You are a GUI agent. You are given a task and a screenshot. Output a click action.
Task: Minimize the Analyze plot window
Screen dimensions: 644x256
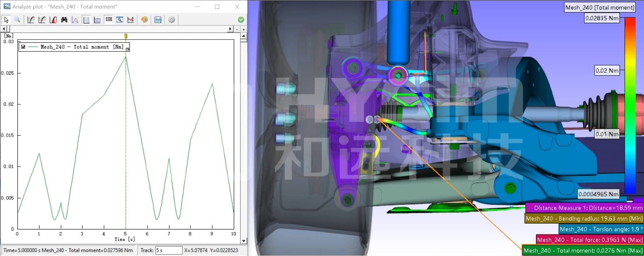[197, 6]
